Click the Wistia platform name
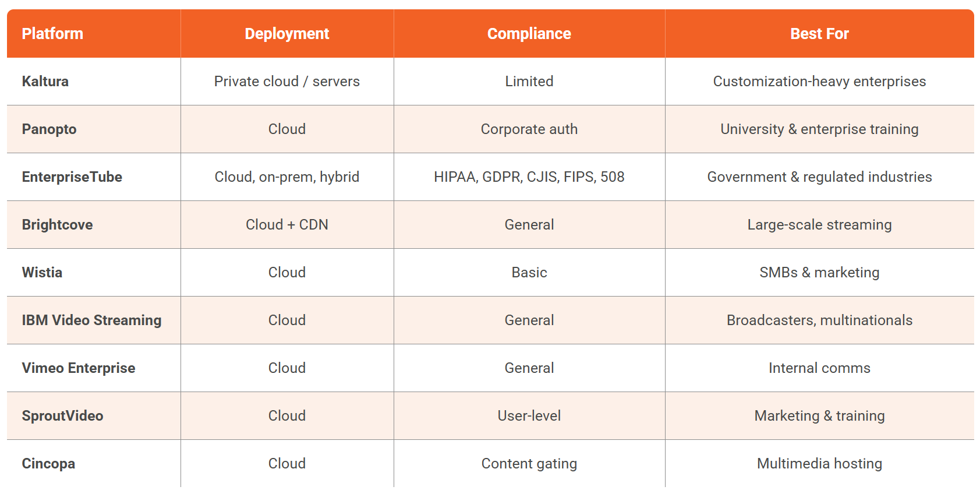 tap(42, 273)
